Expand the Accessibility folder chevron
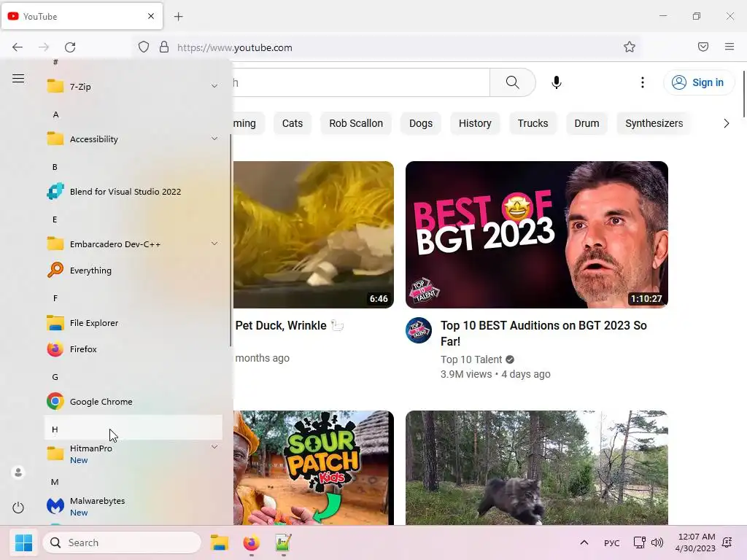This screenshot has width=747, height=560. click(214, 139)
